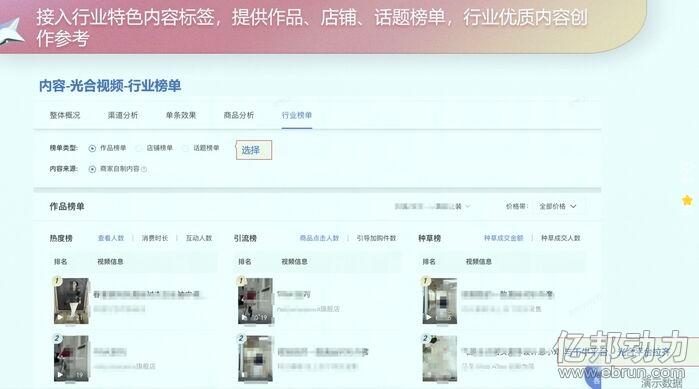Click the 视频信息 column header in 热度榜
The image size is (699, 389).
[110, 262]
